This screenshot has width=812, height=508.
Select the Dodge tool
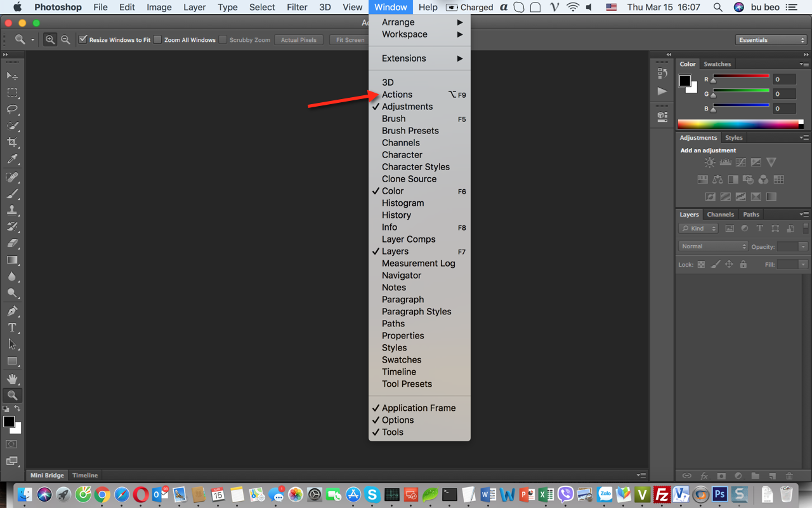point(12,293)
